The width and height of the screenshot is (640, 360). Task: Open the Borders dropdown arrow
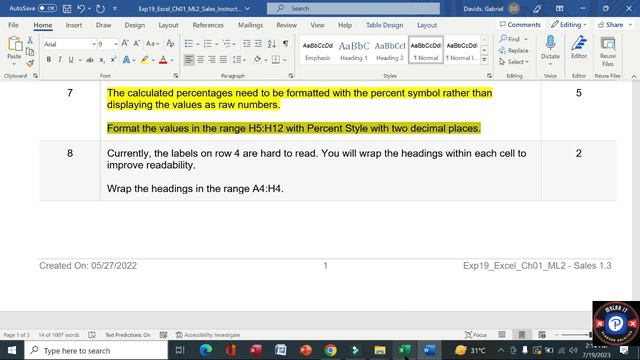click(284, 60)
